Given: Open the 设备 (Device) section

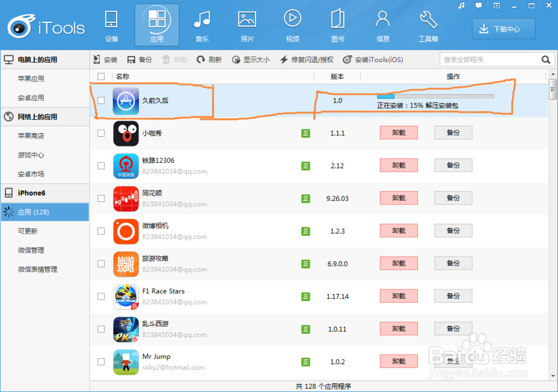Looking at the screenshot, I should 112,26.
